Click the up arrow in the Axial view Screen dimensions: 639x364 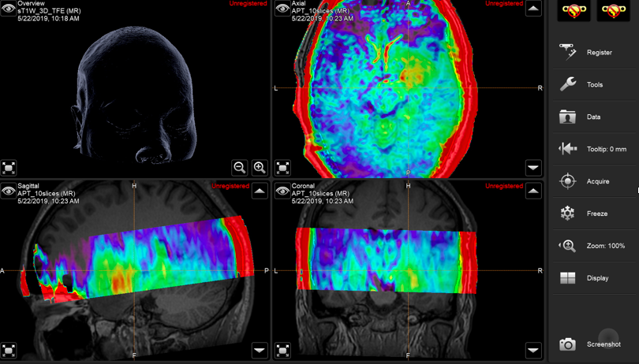(533, 9)
